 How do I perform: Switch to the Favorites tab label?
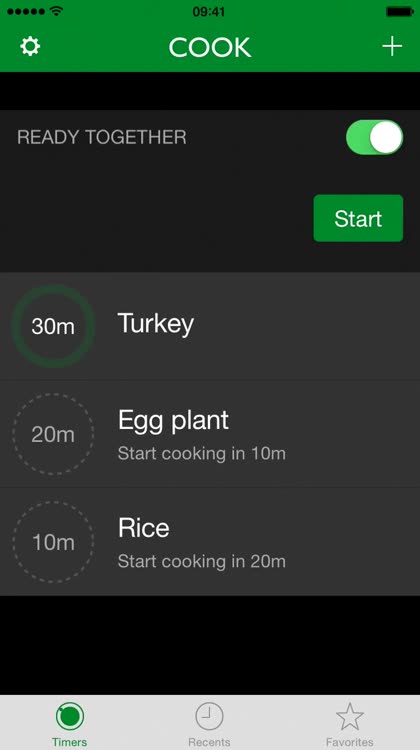point(350,742)
